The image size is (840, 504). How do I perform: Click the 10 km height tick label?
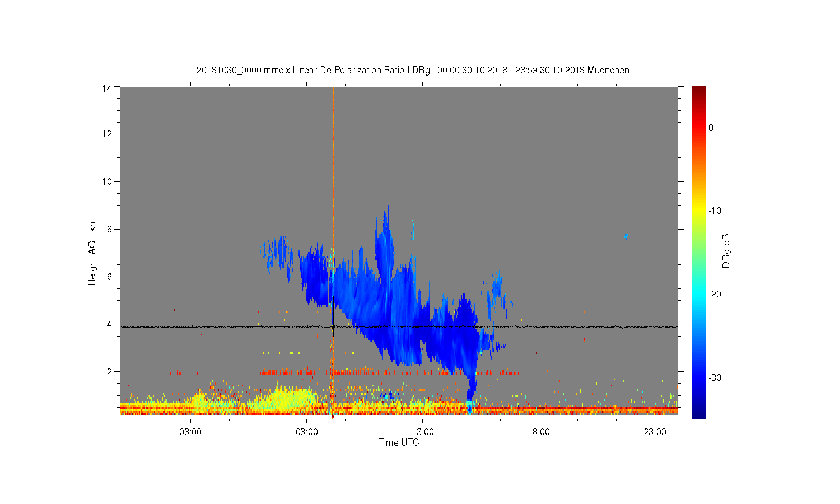tap(107, 181)
